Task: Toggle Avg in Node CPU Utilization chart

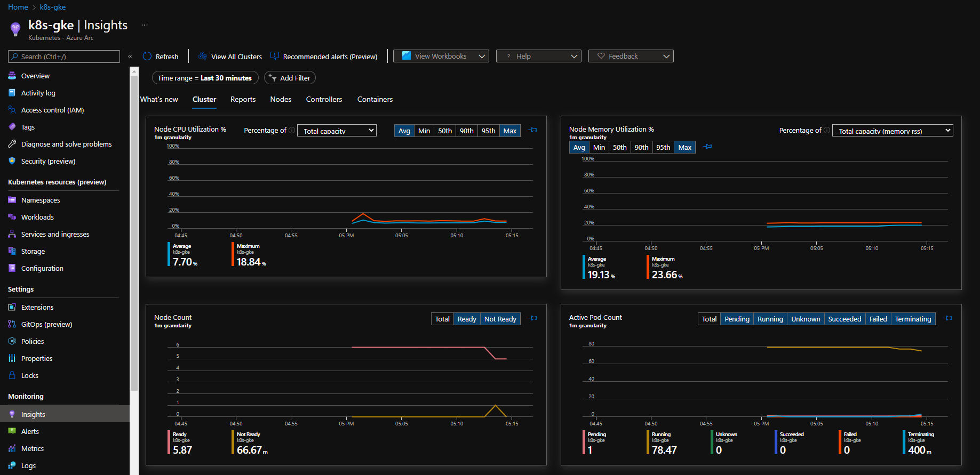Action: [404, 131]
